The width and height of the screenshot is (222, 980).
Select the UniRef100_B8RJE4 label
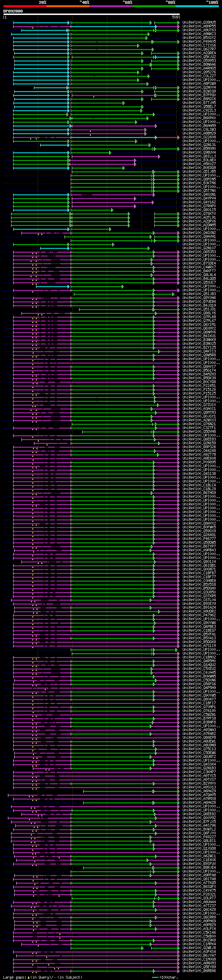pos(199,867)
